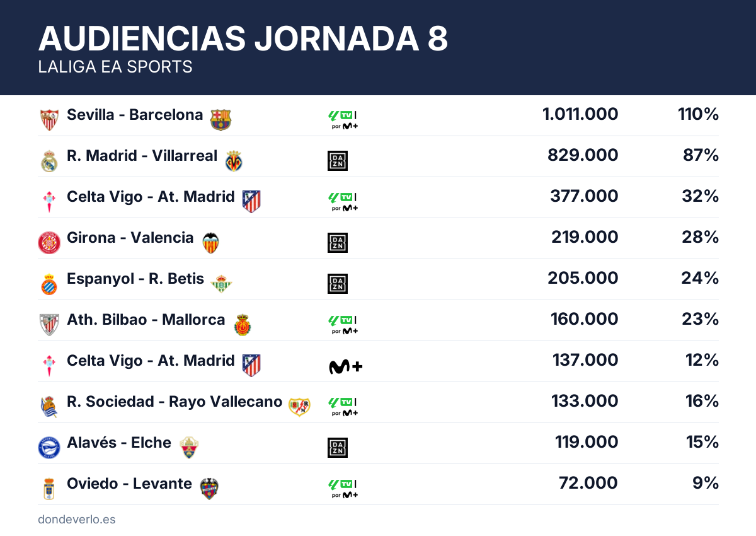
Task: Select the Alavés club crest
Action: tap(49, 447)
